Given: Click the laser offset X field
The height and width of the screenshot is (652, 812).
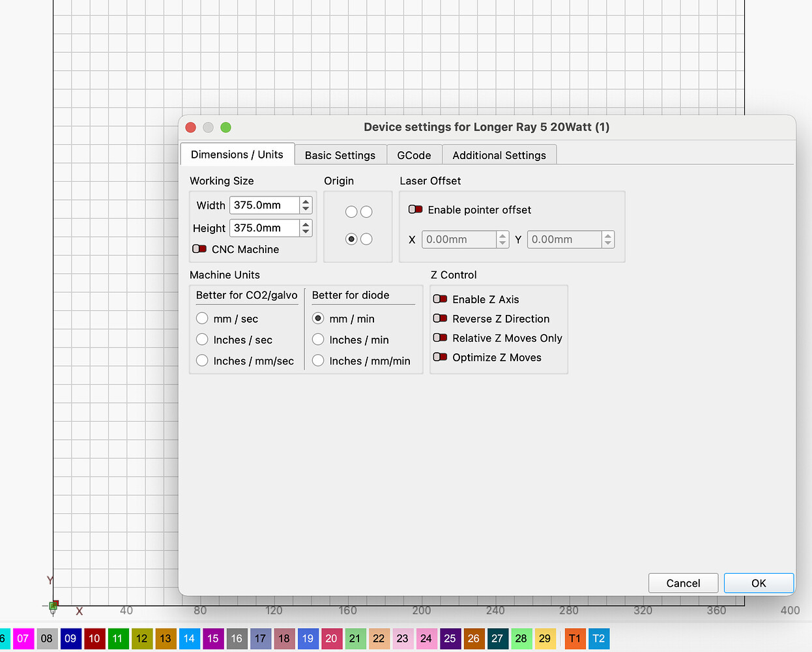Looking at the screenshot, I should [459, 239].
